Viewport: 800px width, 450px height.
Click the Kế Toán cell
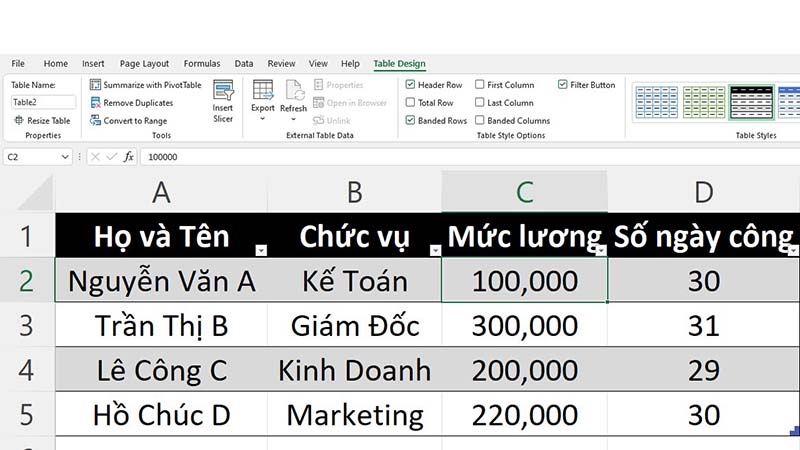pyautogui.click(x=355, y=281)
